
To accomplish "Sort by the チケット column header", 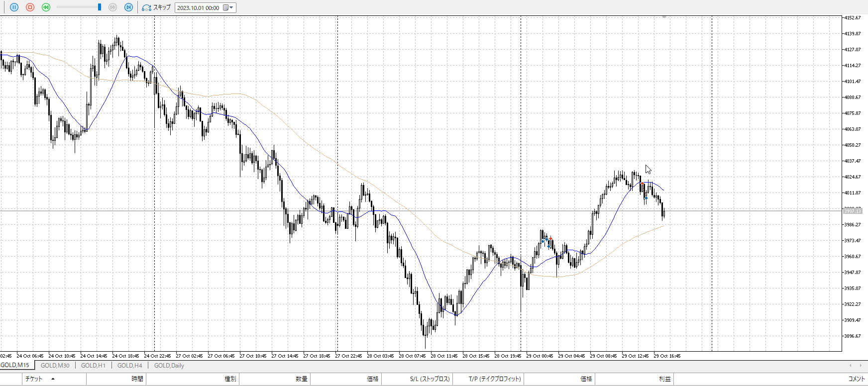I will click(34, 379).
